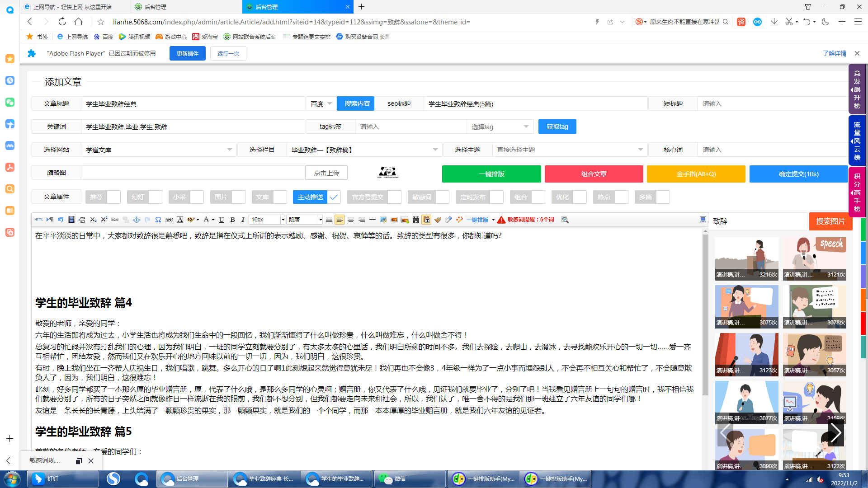Click the orange 搜索图片 button
The image size is (868, 488).
point(830,221)
